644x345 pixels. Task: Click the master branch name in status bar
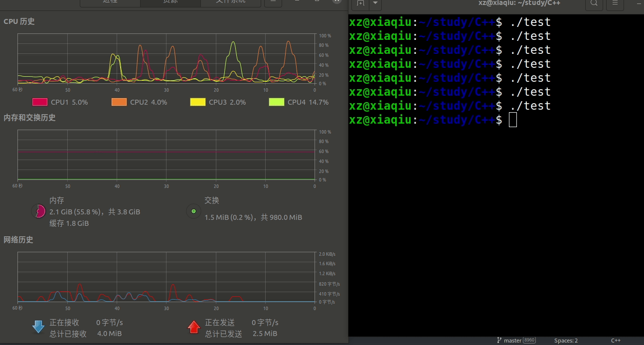[x=512, y=341]
